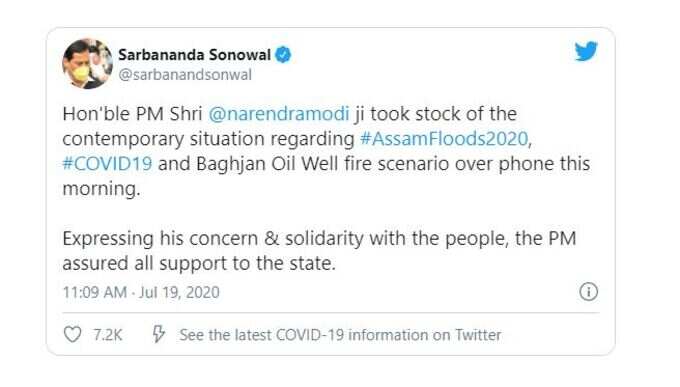Open the @narendramodi mention
Screen dimensions: 680x387
[x=279, y=114]
